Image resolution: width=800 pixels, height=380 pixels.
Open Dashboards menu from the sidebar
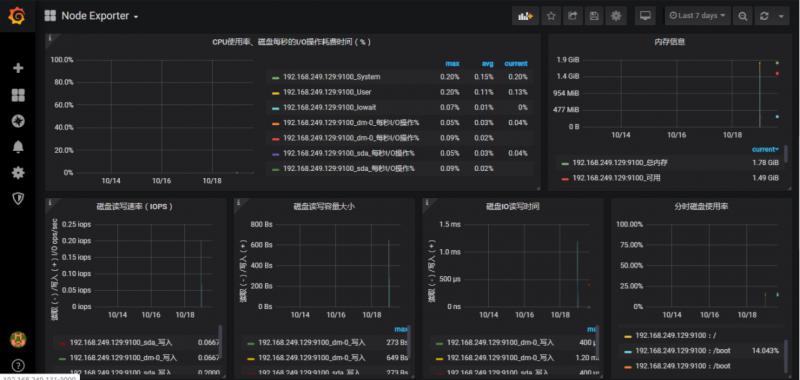(18, 95)
